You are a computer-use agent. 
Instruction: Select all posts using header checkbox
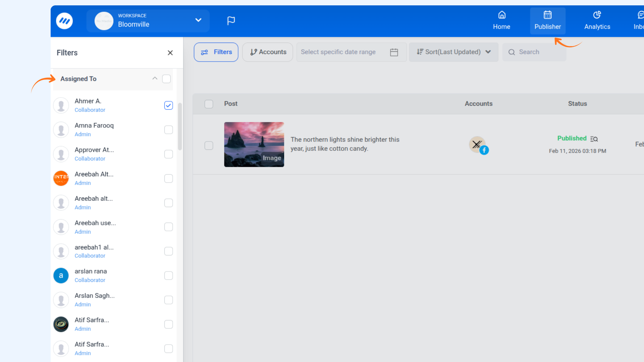(x=209, y=104)
